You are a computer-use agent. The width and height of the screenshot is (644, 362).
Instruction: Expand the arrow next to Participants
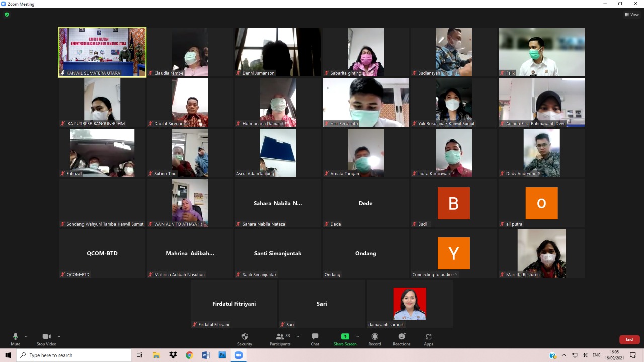298,337
